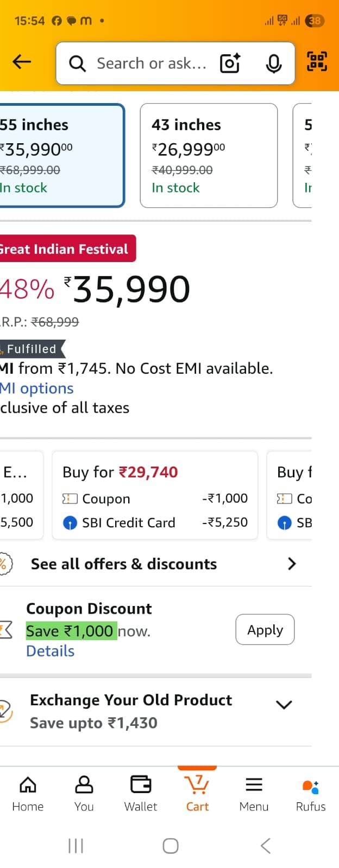The width and height of the screenshot is (339, 868).
Task: Select the 43 inches size option
Action: [209, 156]
